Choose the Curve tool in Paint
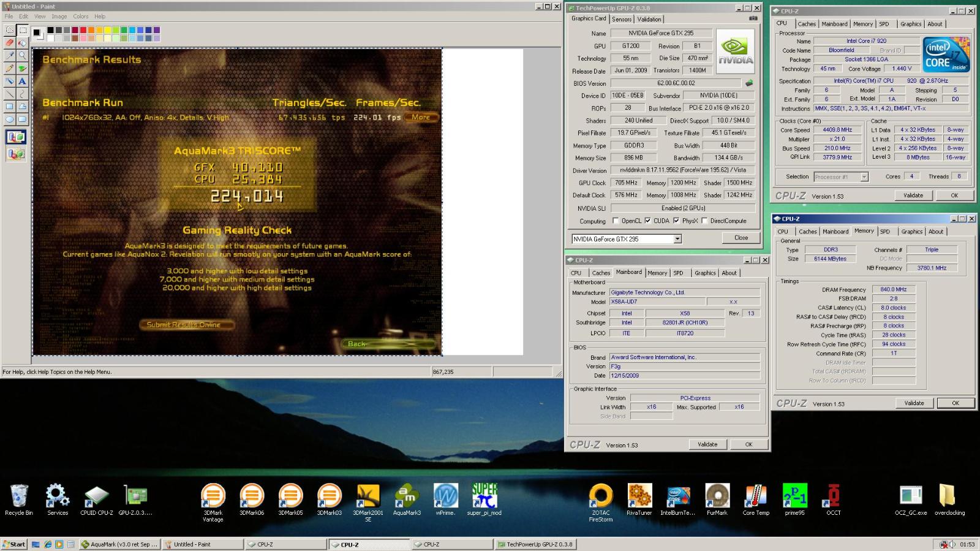Image resolution: width=980 pixels, height=551 pixels. point(23,94)
